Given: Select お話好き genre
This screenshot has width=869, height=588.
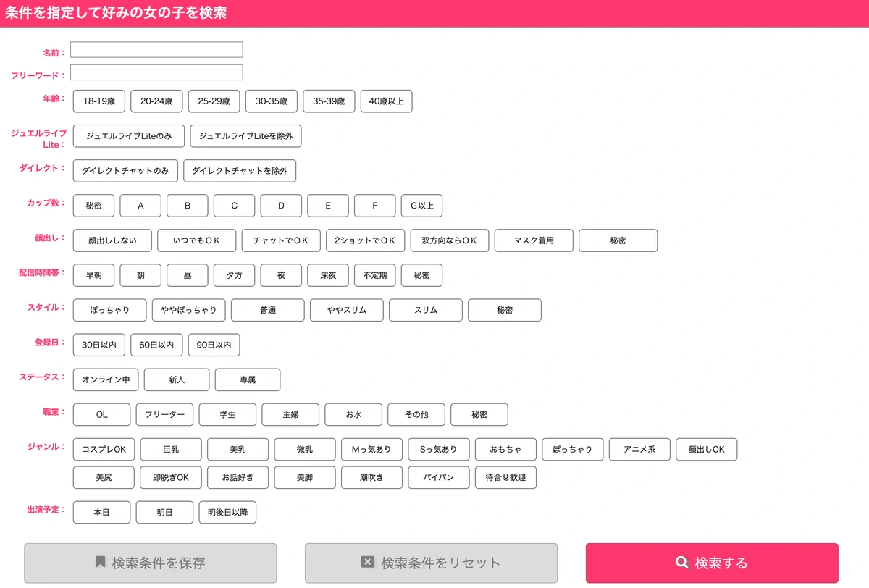Looking at the screenshot, I should 238,477.
